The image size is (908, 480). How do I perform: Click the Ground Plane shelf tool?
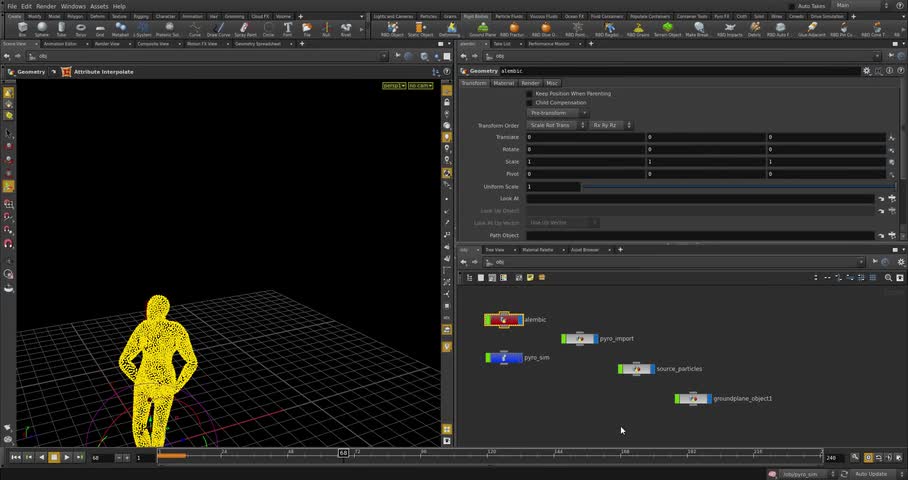click(x=482, y=29)
